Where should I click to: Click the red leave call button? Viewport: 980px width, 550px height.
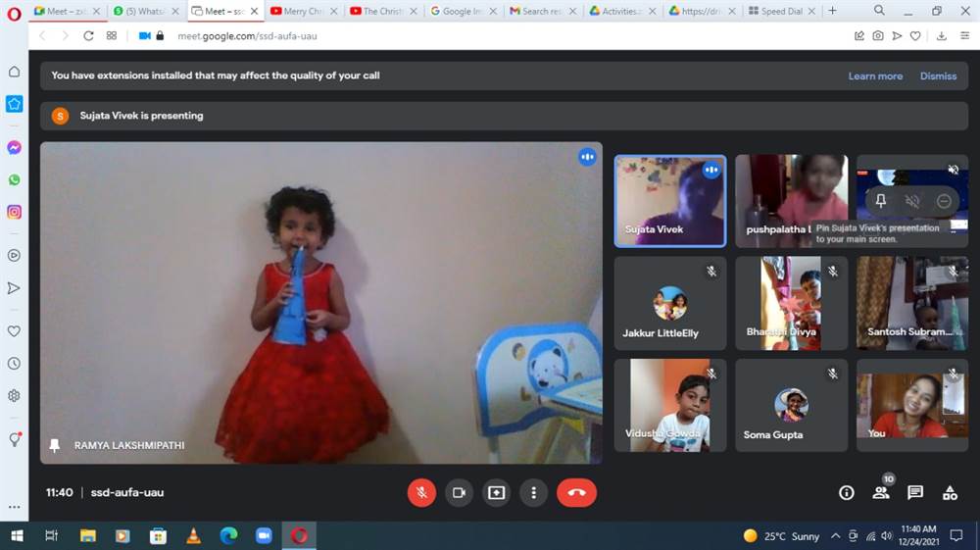pyautogui.click(x=576, y=492)
